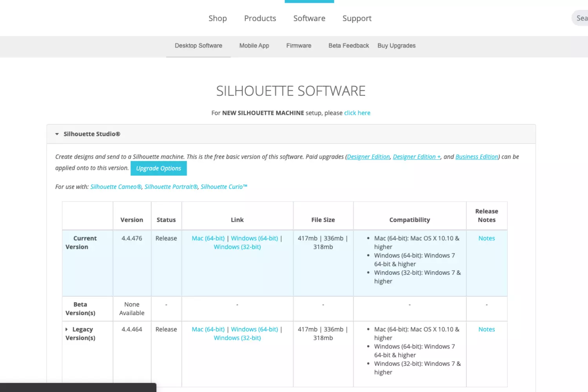The image size is (588, 392).
Task: Click the 'None Available' beta version cell
Action: point(132,309)
